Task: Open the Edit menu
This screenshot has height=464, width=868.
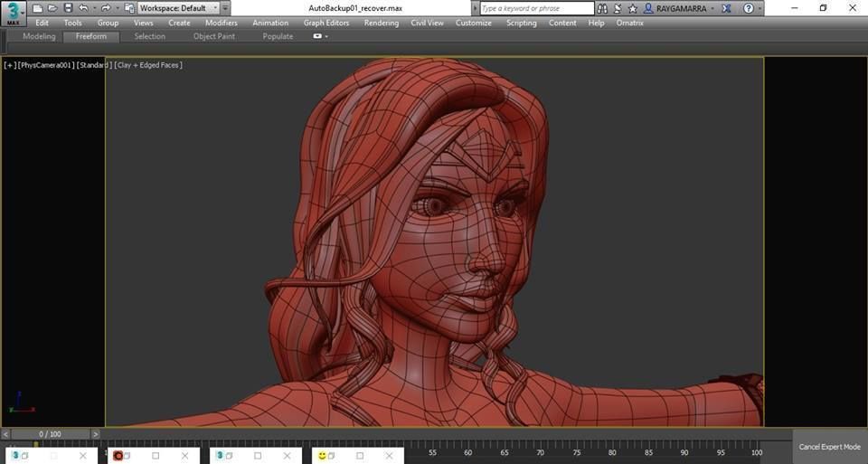Action: coord(42,23)
